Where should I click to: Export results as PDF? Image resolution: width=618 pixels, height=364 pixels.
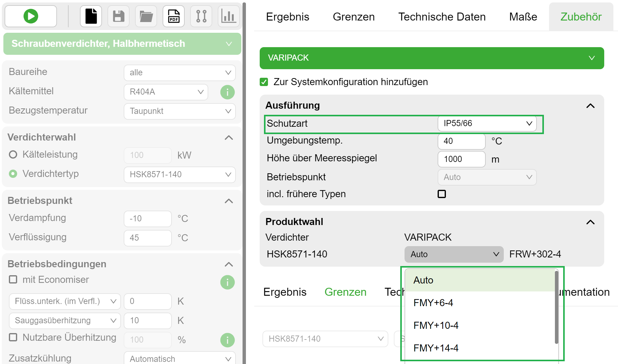click(x=173, y=16)
